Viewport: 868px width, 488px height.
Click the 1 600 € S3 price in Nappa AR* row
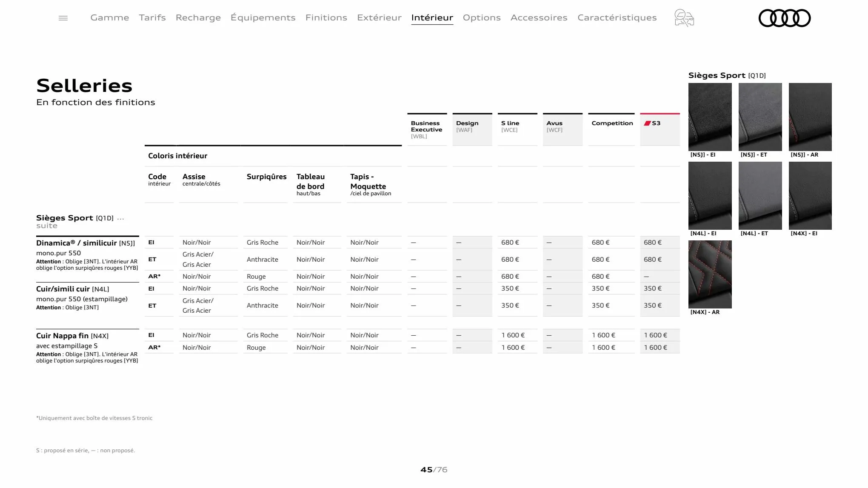(x=655, y=348)
